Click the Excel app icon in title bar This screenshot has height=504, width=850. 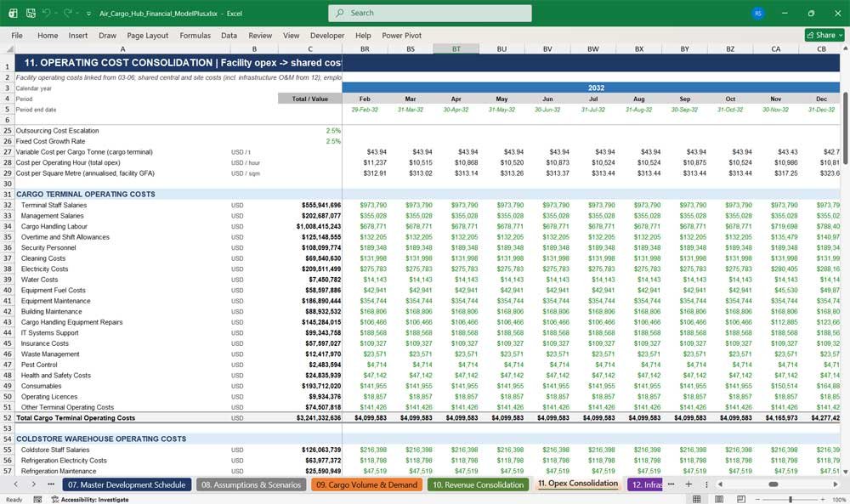(13, 13)
